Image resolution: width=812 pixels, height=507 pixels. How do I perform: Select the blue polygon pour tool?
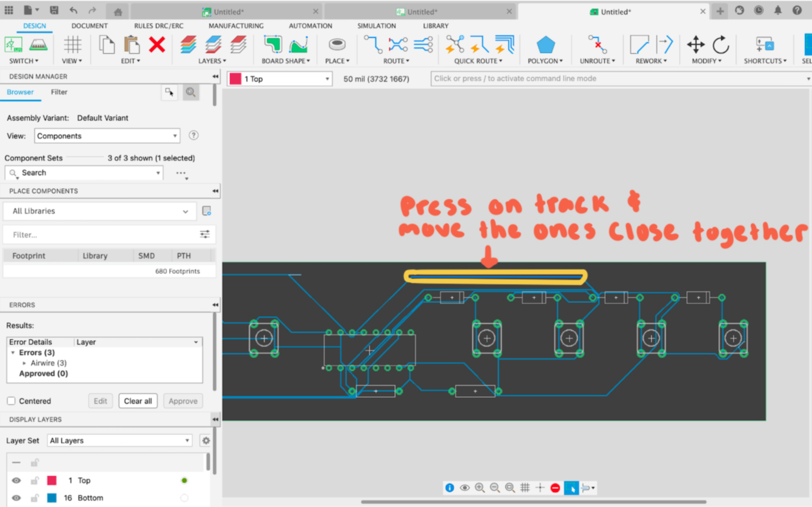(546, 45)
